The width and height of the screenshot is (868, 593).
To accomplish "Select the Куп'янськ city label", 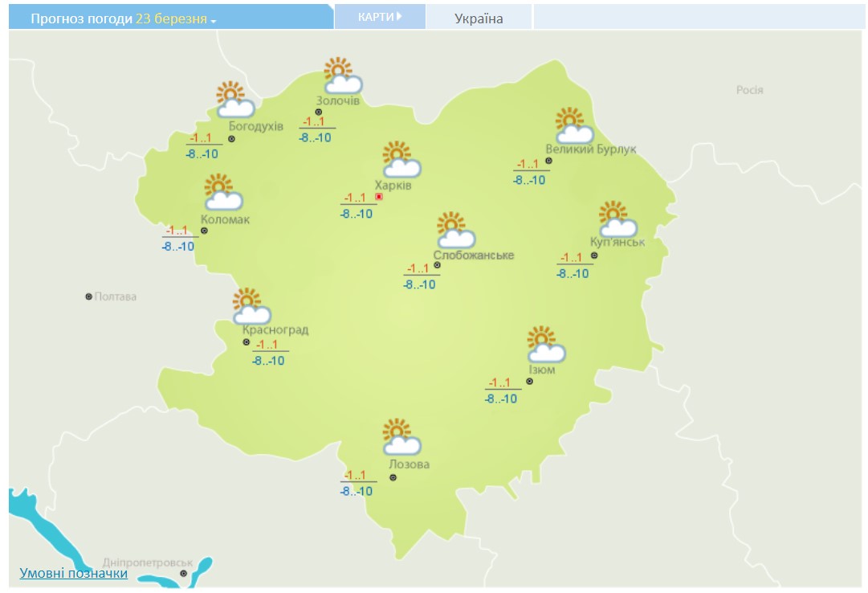I will click(x=617, y=242).
